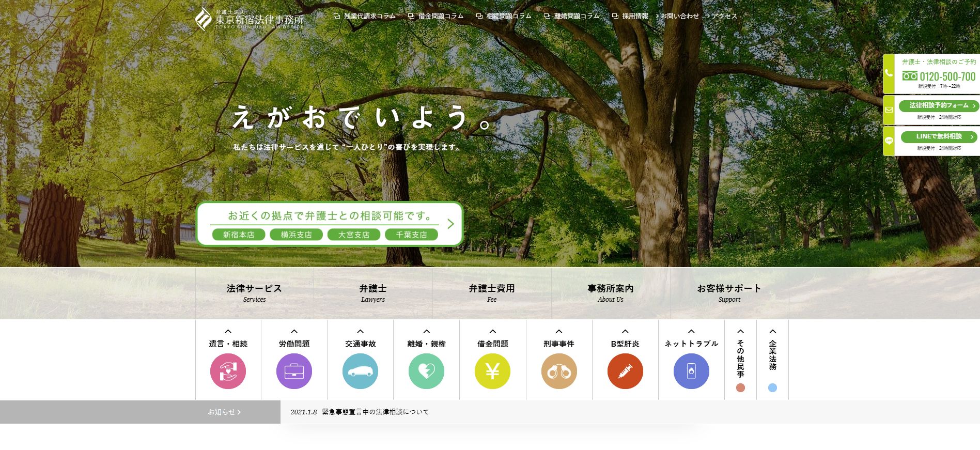The width and height of the screenshot is (980, 450).
Task: Open the 法律サービス Services menu
Action: coord(254,293)
